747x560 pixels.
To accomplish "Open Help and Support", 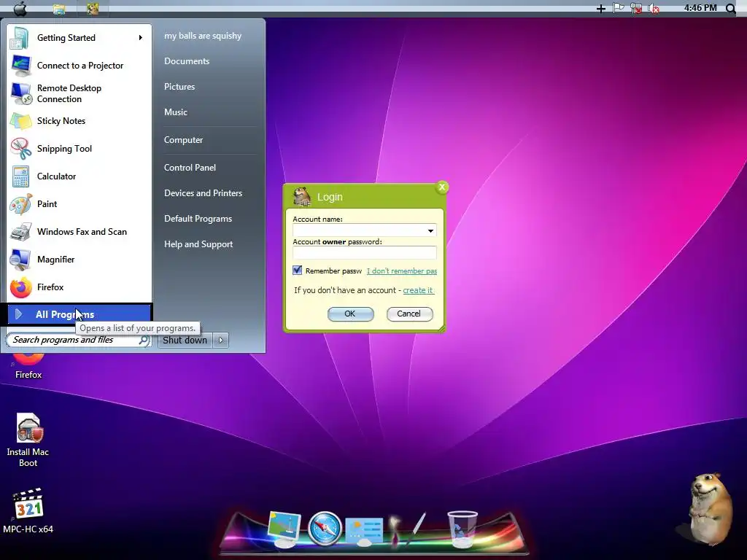I will coord(198,244).
